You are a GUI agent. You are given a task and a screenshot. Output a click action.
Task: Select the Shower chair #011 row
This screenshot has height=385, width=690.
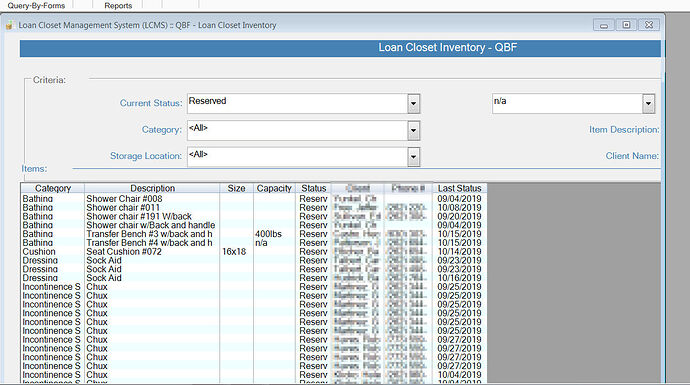pyautogui.click(x=253, y=208)
